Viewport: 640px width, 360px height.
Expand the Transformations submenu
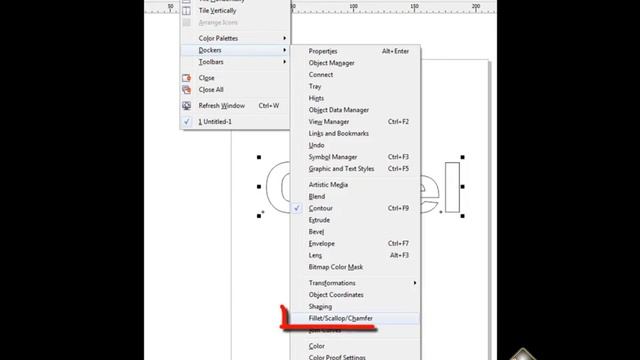[x=355, y=283]
